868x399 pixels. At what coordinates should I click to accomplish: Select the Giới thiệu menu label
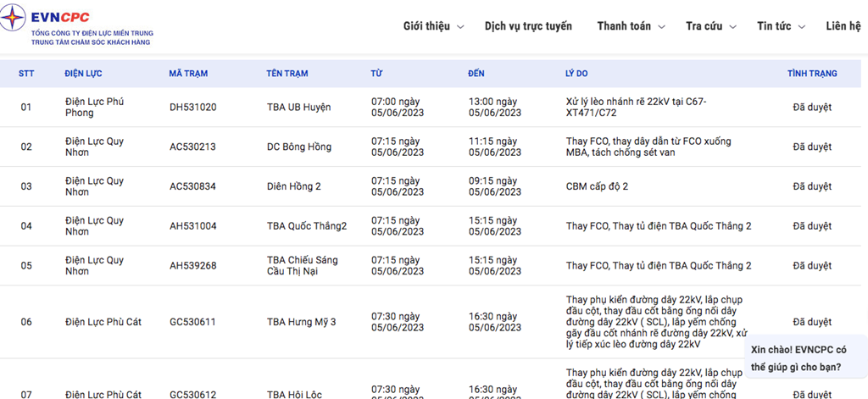tap(426, 26)
